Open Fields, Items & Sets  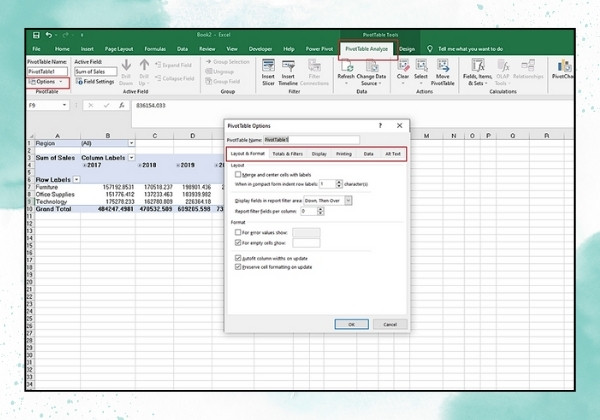[477, 72]
